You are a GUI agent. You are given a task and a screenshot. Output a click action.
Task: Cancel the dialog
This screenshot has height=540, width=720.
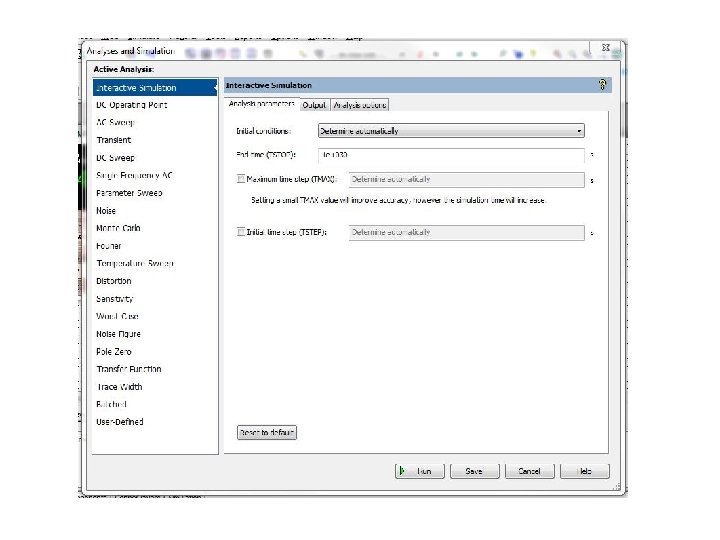click(x=529, y=471)
